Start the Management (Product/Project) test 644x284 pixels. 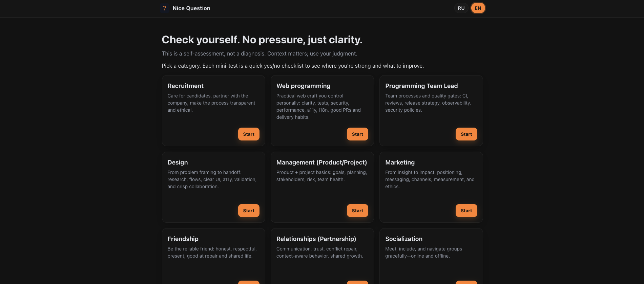[x=357, y=211]
